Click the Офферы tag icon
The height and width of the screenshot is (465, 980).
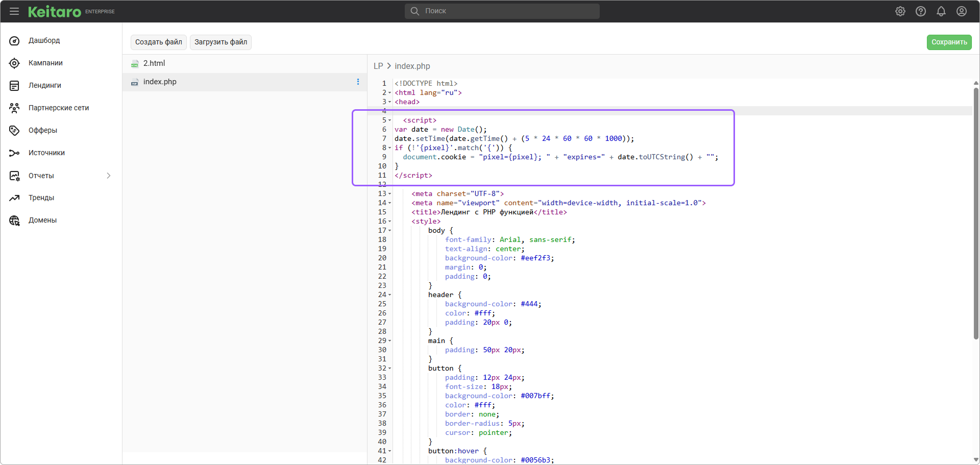point(14,131)
